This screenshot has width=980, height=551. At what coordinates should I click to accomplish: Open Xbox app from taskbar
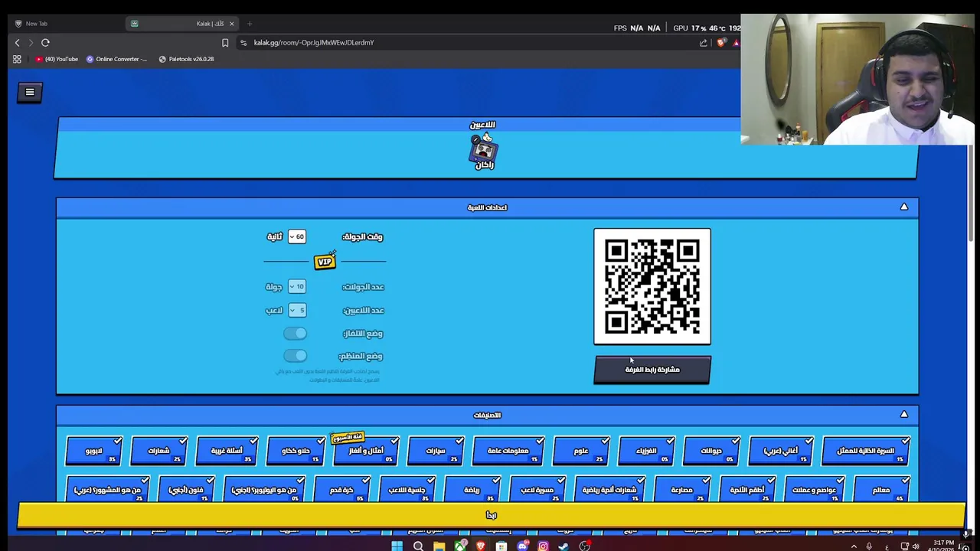[459, 546]
